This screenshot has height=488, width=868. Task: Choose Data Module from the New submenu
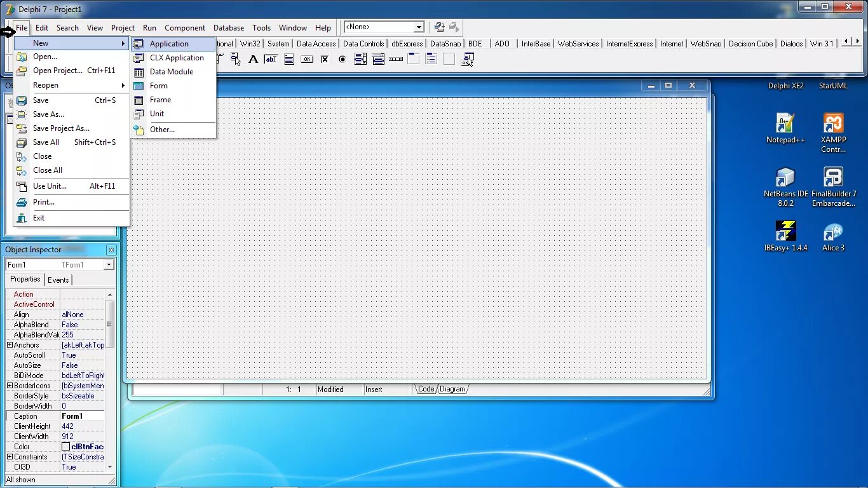tap(173, 72)
